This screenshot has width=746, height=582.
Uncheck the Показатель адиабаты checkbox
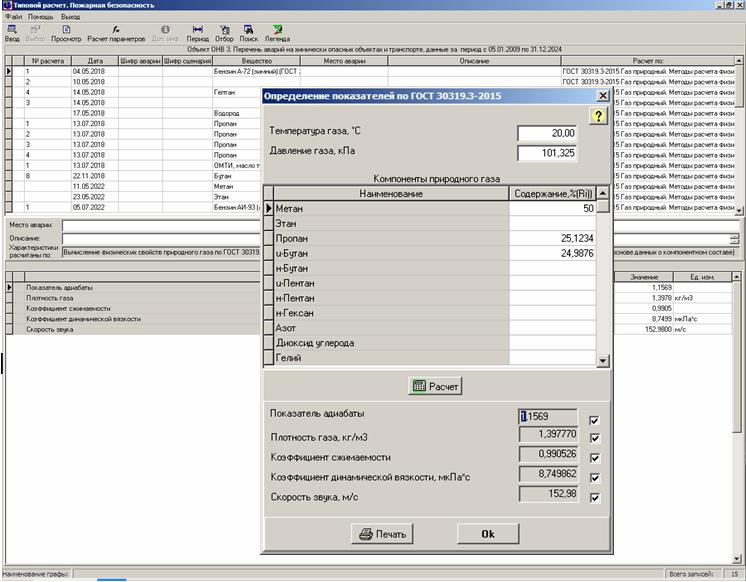tap(596, 421)
